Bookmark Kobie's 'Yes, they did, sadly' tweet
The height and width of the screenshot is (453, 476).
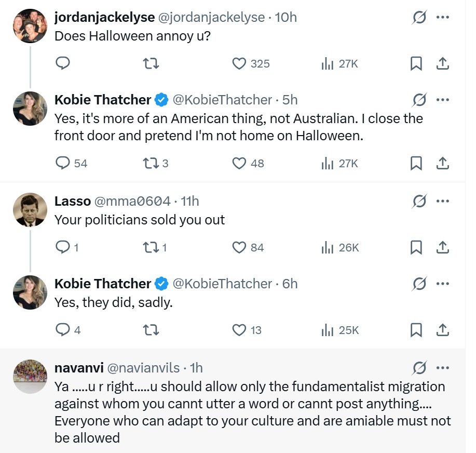[416, 330]
